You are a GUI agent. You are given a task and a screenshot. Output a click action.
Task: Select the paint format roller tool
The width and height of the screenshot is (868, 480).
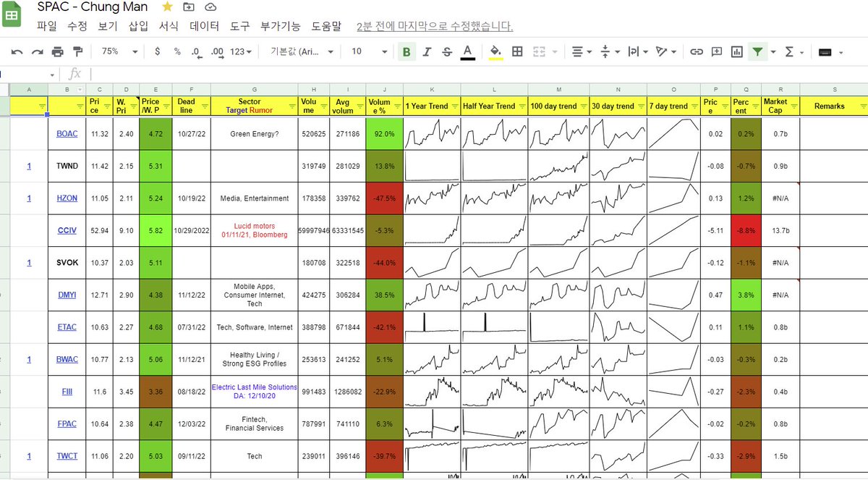(x=78, y=52)
